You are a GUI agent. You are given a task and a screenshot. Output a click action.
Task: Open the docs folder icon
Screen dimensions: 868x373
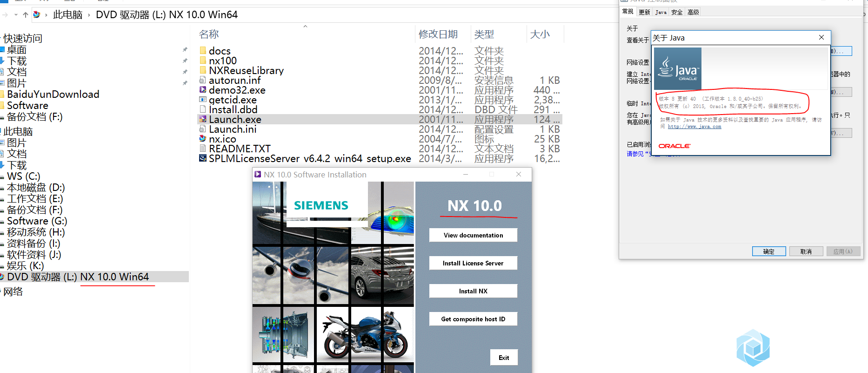(x=203, y=50)
